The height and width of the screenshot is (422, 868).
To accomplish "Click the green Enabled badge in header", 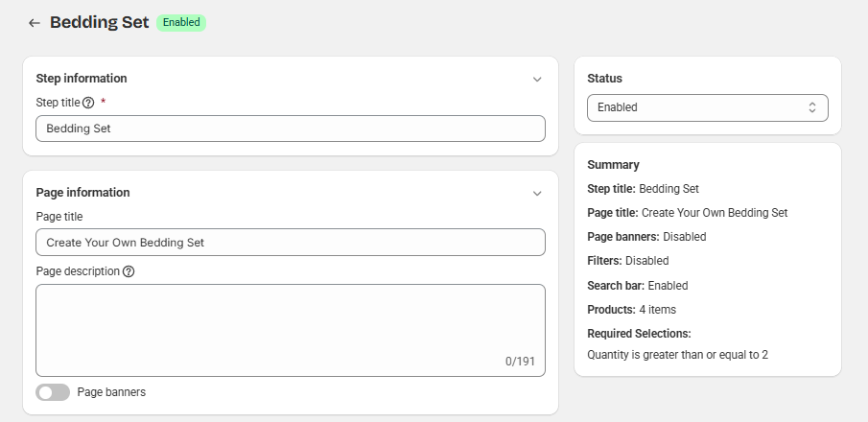I will point(181,22).
